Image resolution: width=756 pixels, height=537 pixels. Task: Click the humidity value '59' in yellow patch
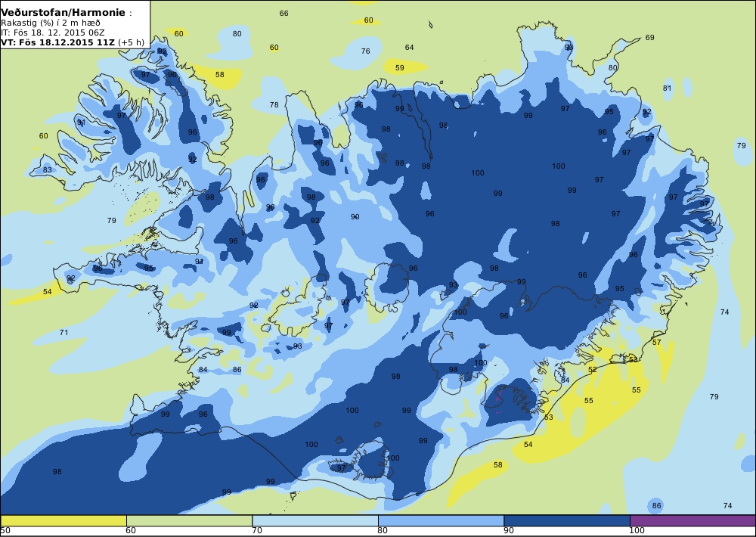click(400, 67)
